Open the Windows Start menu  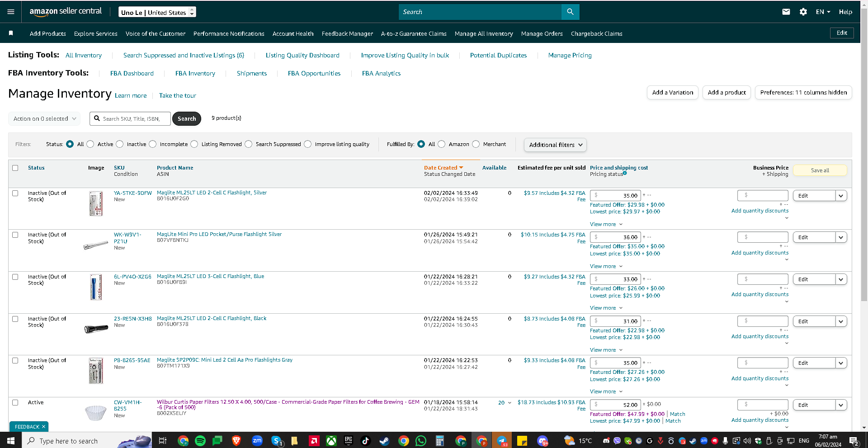[x=11, y=441]
